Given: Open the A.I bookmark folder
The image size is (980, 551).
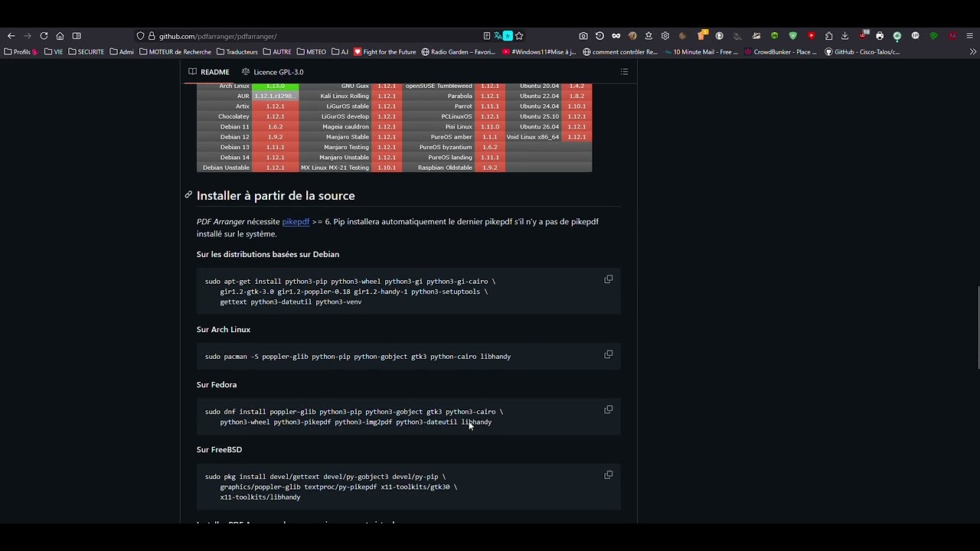Looking at the screenshot, I should 340,52.
